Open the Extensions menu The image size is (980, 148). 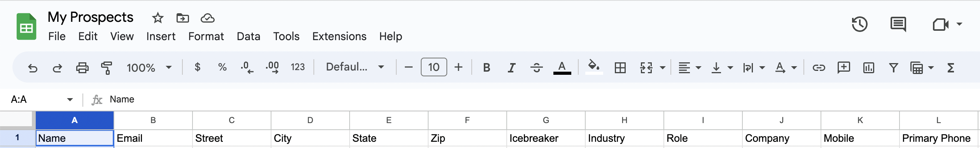pos(339,36)
